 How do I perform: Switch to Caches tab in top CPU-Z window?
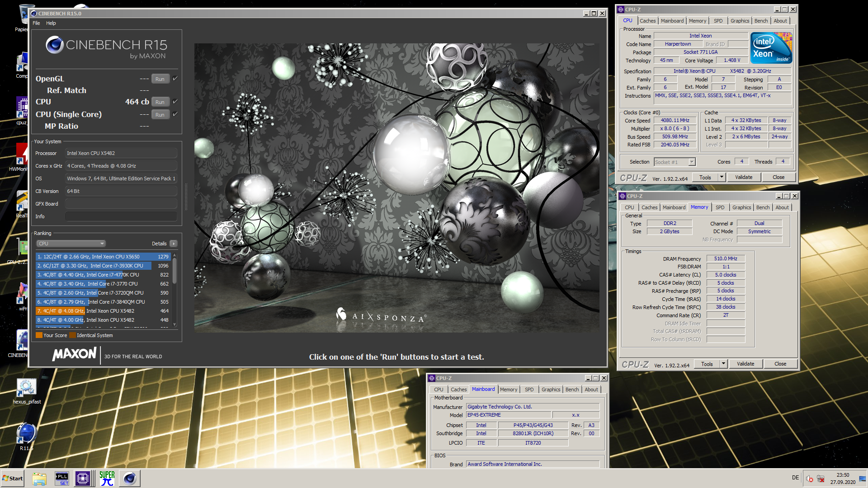click(647, 21)
